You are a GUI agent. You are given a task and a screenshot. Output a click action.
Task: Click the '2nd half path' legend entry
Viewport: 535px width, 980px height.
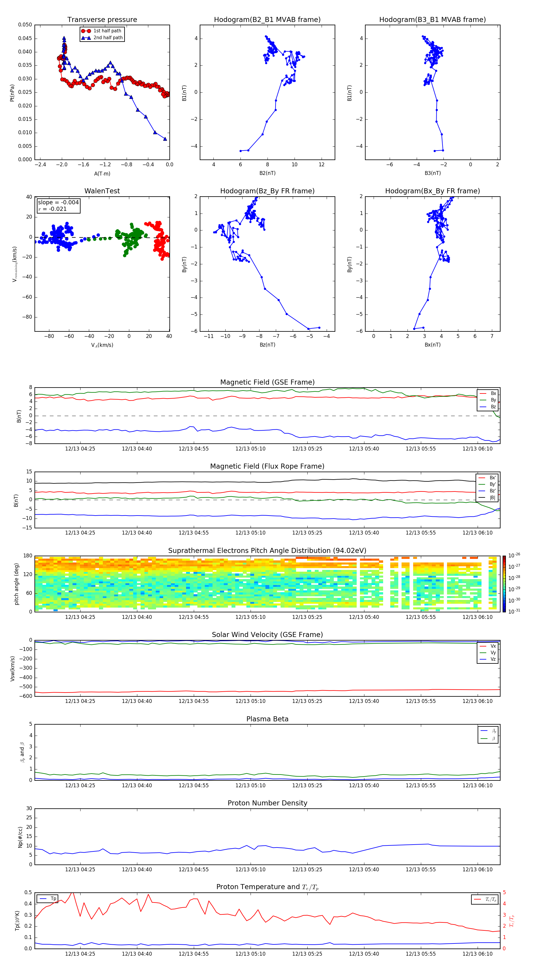click(x=102, y=38)
